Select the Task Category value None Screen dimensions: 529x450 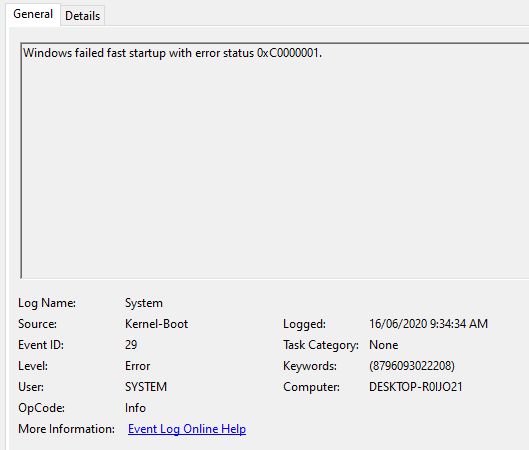tap(384, 345)
